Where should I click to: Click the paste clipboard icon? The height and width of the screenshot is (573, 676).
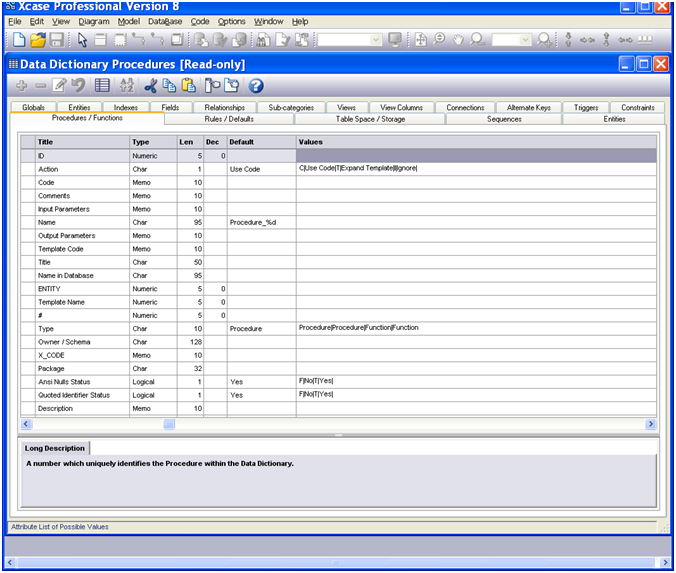coord(188,85)
